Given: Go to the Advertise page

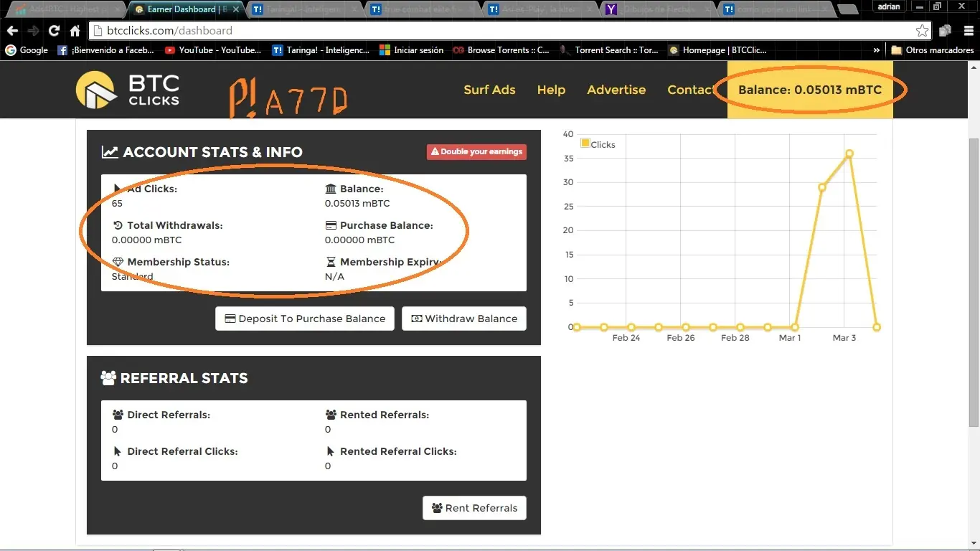Looking at the screenshot, I should pos(616,90).
